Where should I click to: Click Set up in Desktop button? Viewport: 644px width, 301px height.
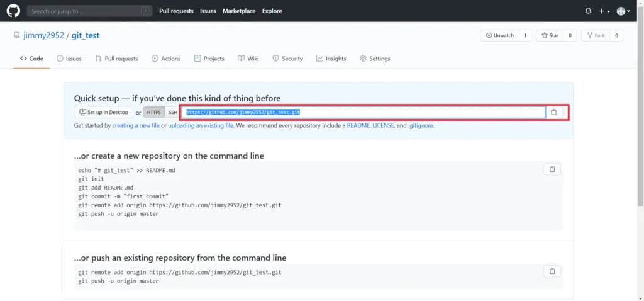(x=104, y=112)
